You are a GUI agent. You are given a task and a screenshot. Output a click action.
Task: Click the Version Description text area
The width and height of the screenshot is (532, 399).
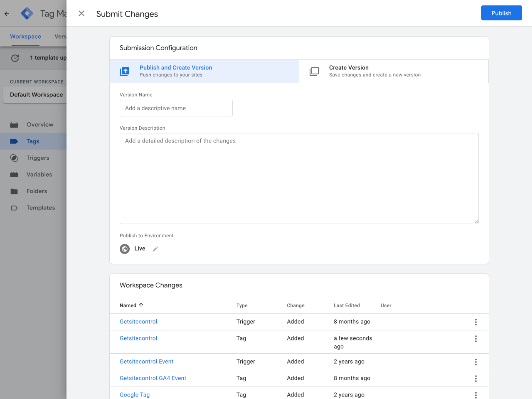point(299,178)
